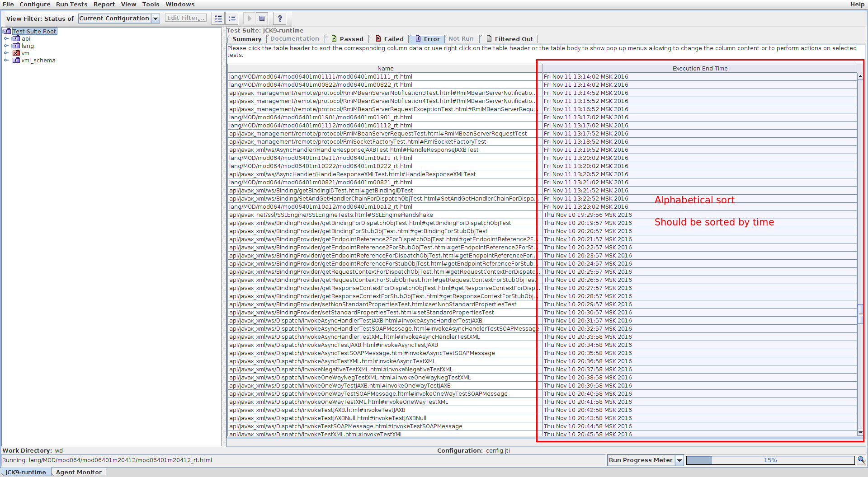Sort by the Name column header
Screen dimensions: 868x477
point(385,69)
